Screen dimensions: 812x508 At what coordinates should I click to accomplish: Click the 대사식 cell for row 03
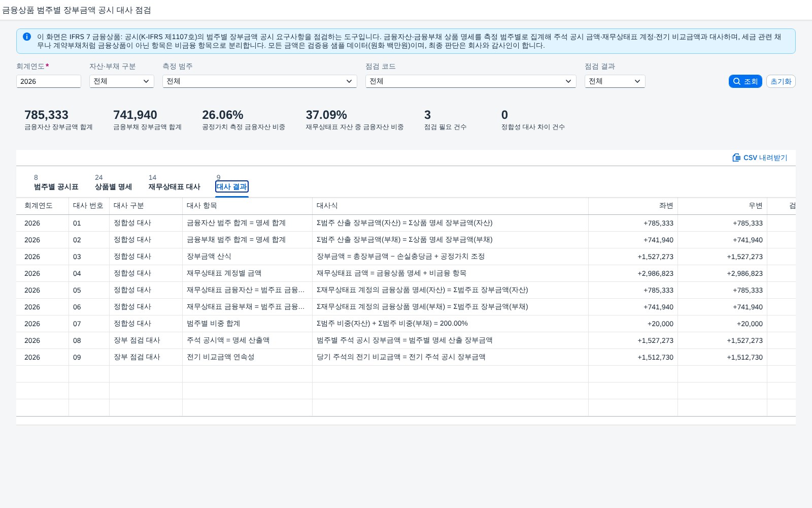pyautogui.click(x=450, y=257)
